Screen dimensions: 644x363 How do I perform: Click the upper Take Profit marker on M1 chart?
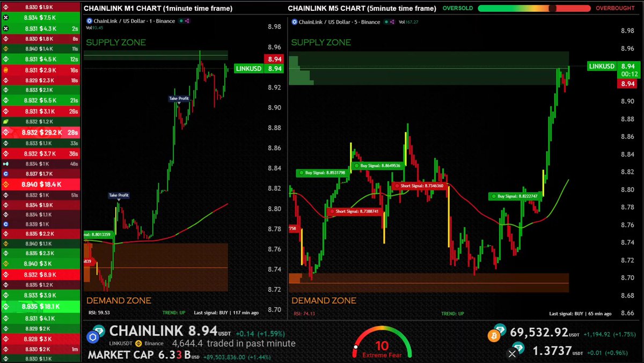tap(179, 99)
